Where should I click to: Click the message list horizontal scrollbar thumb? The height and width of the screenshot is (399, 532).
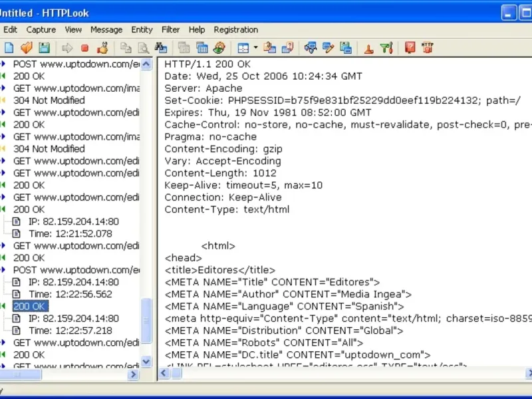click(20, 374)
